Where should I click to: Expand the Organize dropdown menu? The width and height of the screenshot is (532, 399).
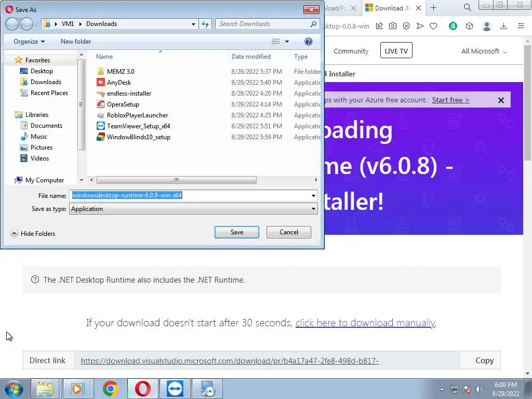[29, 42]
